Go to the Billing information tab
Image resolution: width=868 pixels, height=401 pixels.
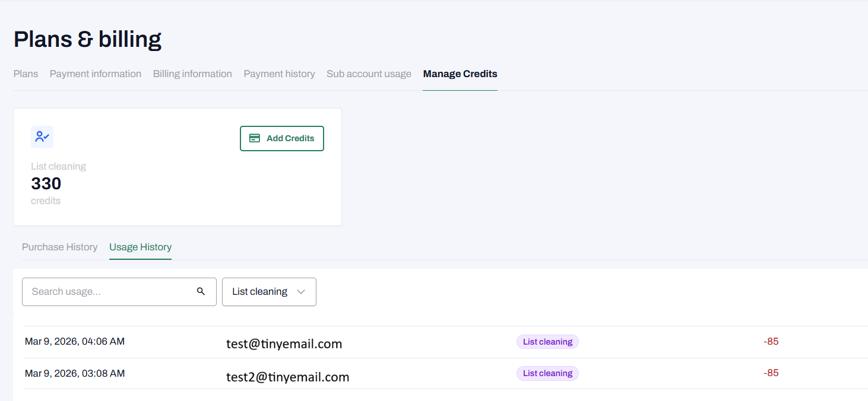[x=192, y=74]
